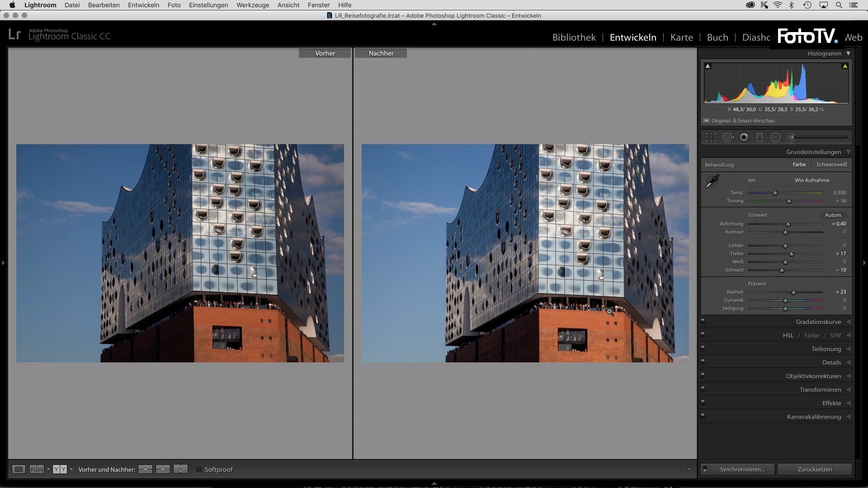Adjust the Temp. slider handle
868x488 pixels.
coord(775,193)
